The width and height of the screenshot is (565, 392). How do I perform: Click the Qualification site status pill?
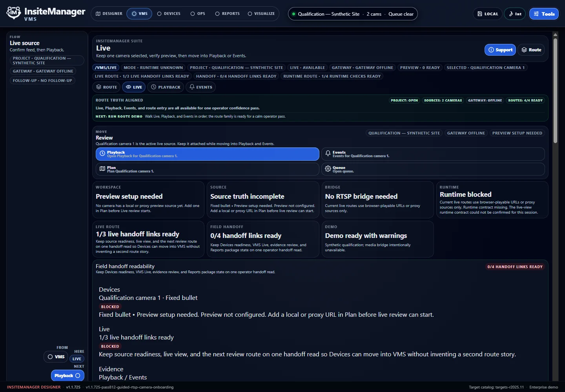tap(353, 14)
